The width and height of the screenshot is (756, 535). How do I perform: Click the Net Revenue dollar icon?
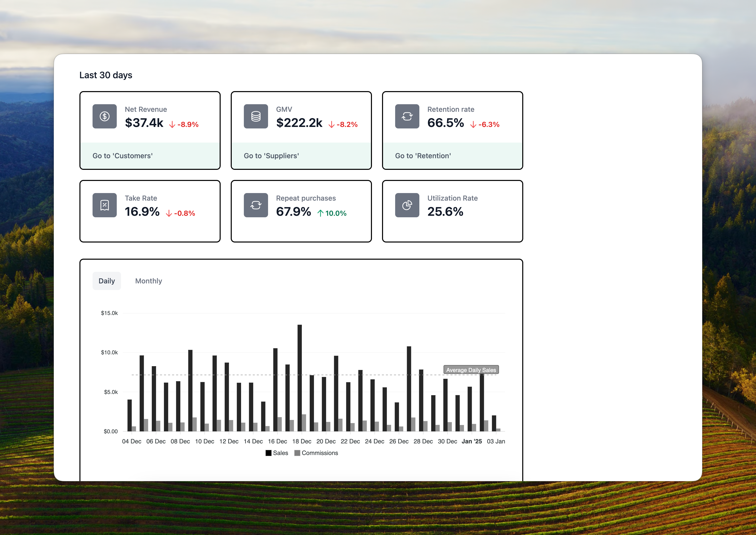[x=104, y=116]
